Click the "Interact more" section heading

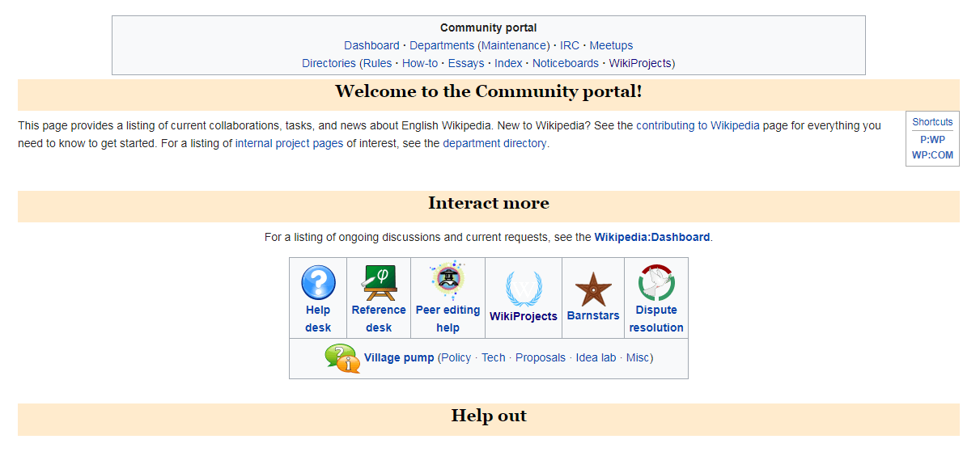click(489, 203)
